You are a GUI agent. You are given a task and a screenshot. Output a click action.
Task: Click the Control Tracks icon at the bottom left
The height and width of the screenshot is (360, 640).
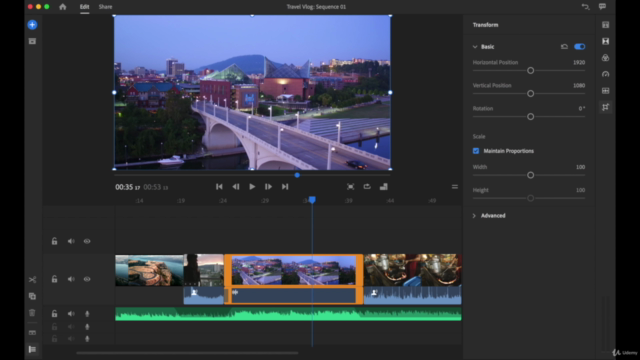click(x=32, y=349)
